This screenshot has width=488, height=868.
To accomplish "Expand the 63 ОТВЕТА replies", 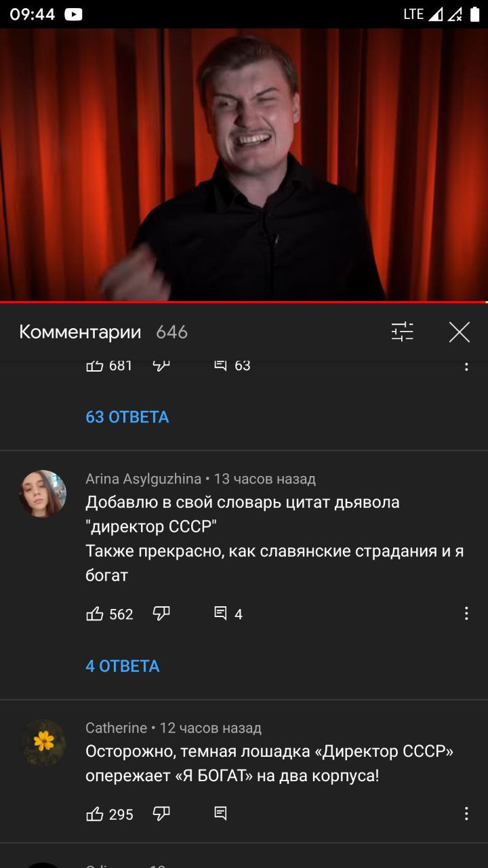I will (127, 417).
